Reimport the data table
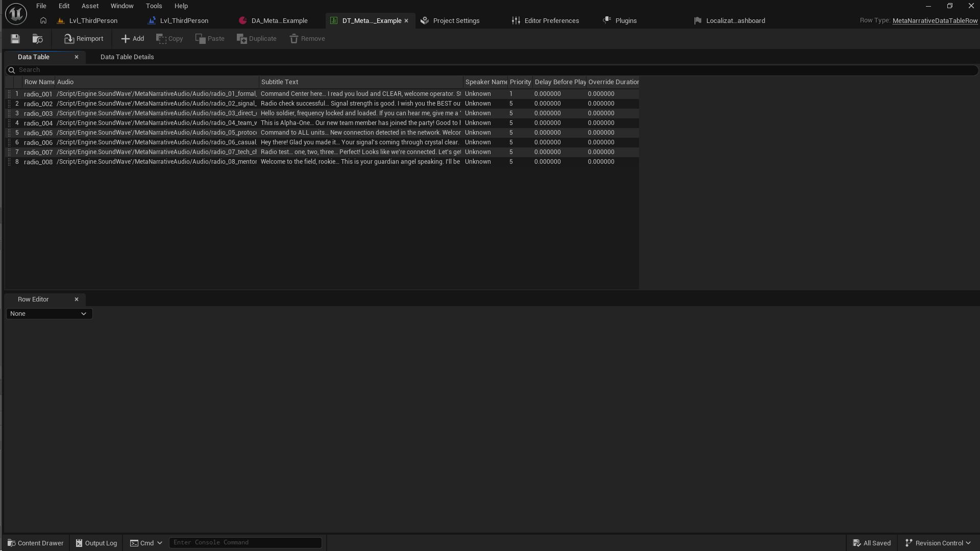Screen dimensions: 980x551 pyautogui.click(x=83, y=38)
